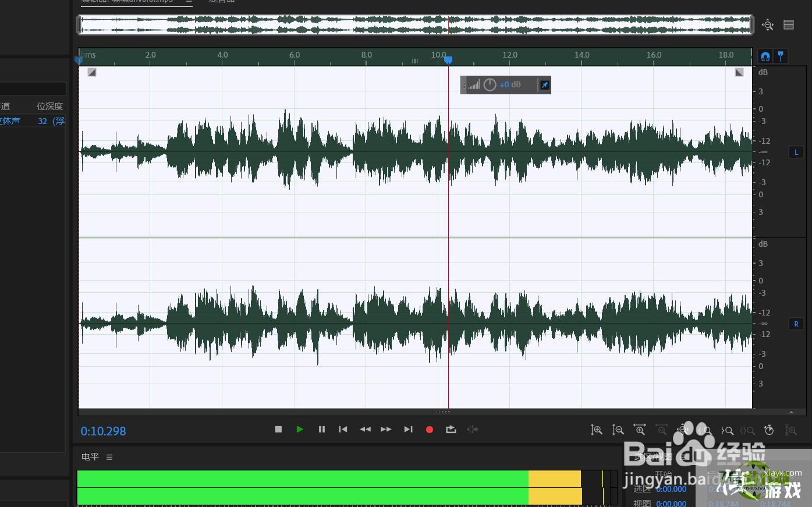The width and height of the screenshot is (812, 507).
Task: Start recording with the red Record button
Action: click(430, 430)
